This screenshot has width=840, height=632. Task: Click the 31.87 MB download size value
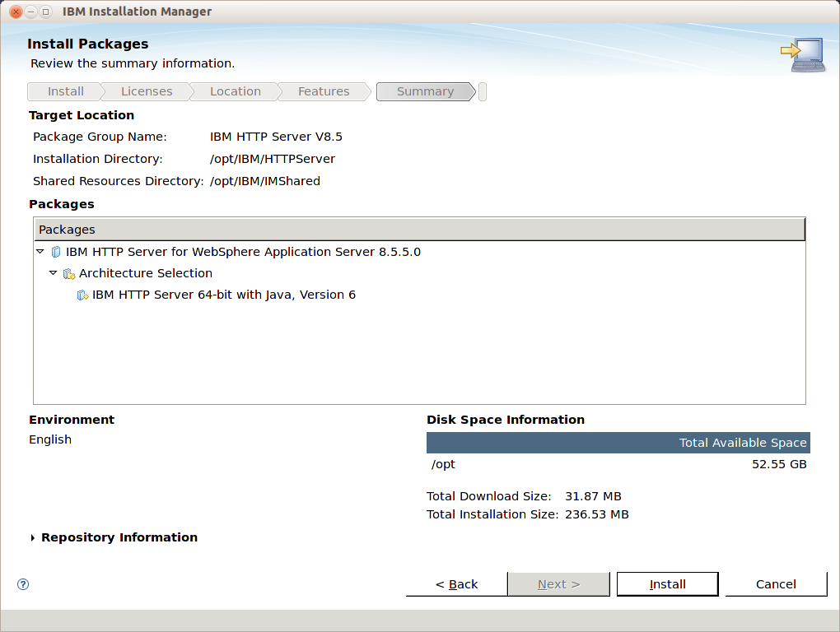(x=593, y=496)
